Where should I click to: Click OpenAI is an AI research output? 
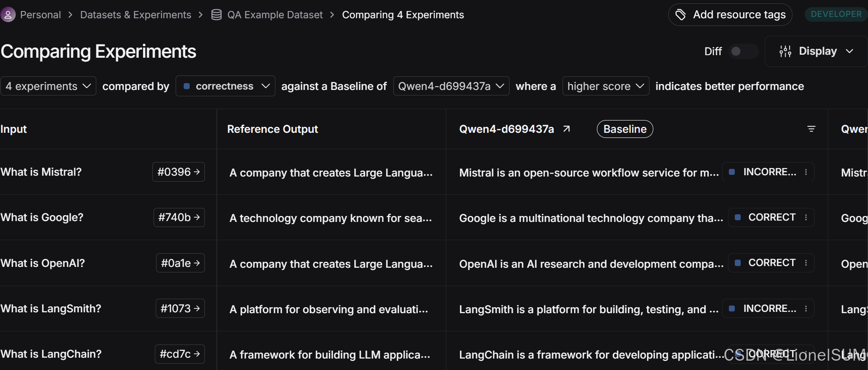click(591, 264)
